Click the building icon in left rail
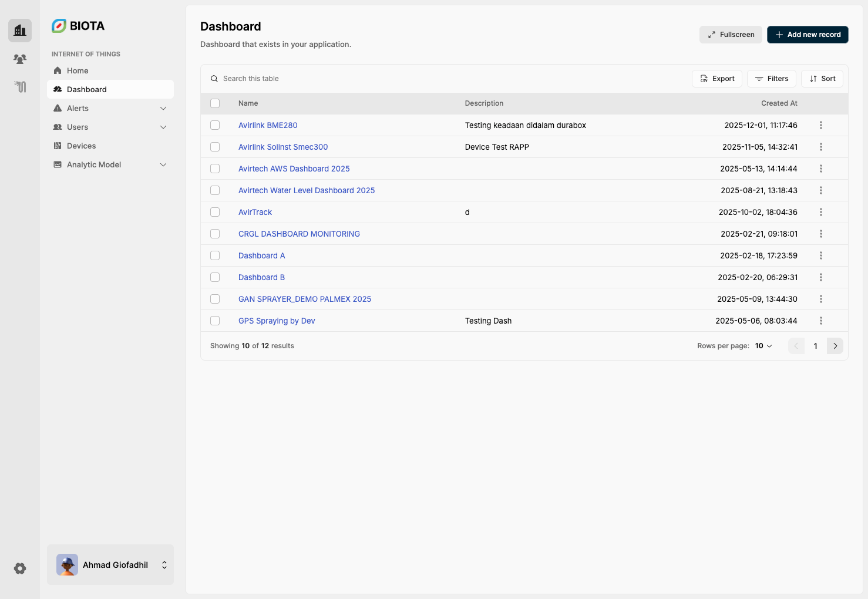Image resolution: width=868 pixels, height=599 pixels. [x=20, y=30]
